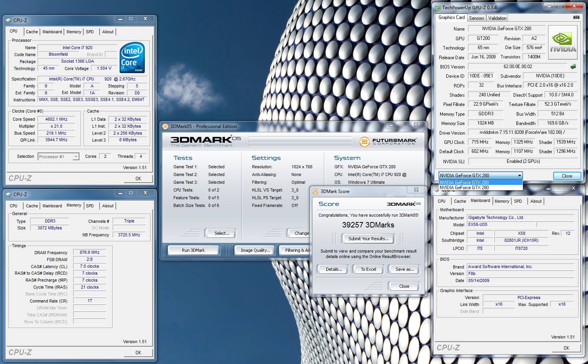This screenshot has height=364, width=588.
Task: Switch to Validation tab in GPU-Z
Action: click(497, 18)
